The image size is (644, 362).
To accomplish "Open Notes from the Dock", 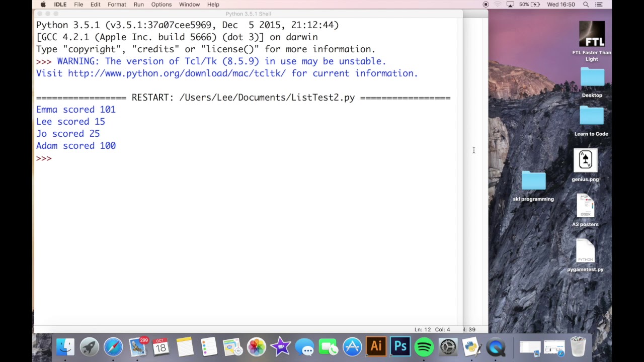I will point(185,347).
